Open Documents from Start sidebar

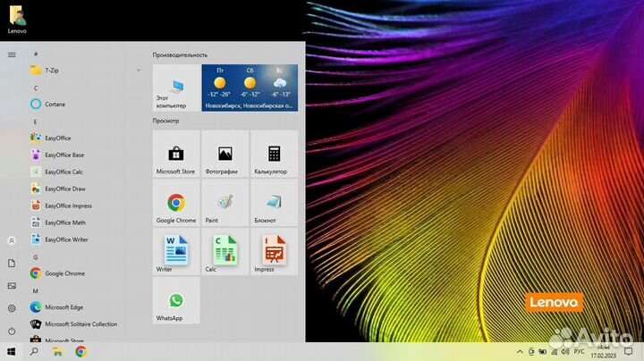click(12, 263)
